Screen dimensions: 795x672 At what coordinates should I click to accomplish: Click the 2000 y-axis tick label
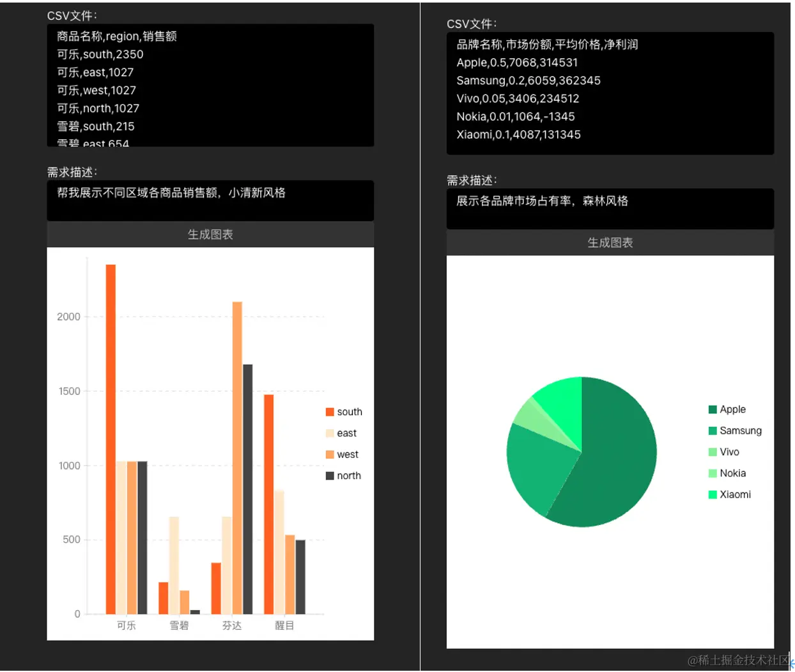coord(69,317)
